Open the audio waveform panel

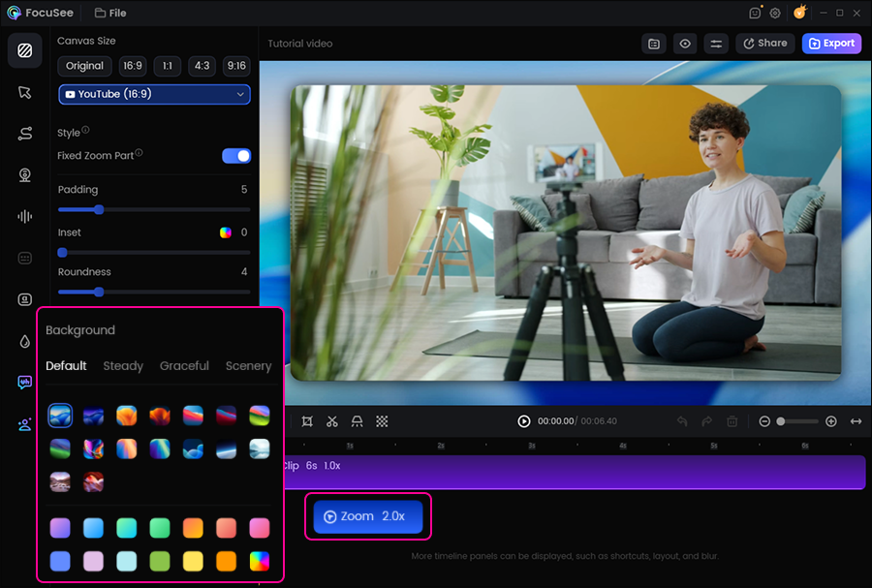pos(24,216)
